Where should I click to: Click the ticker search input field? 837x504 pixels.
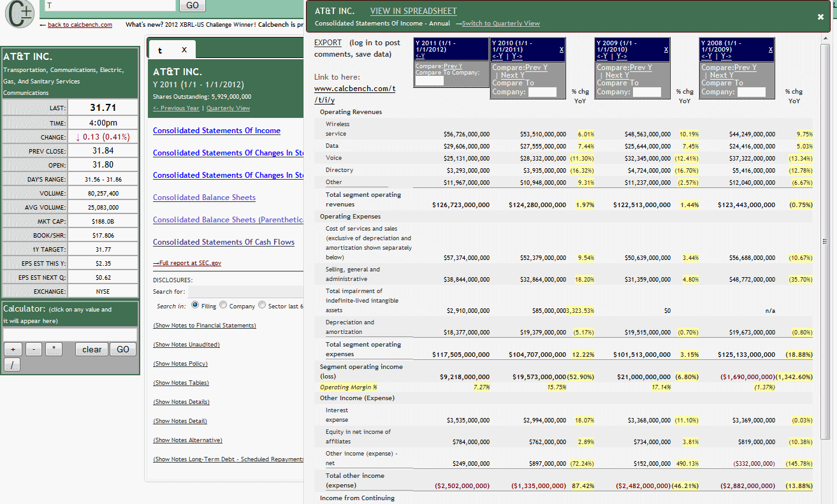(x=110, y=5)
